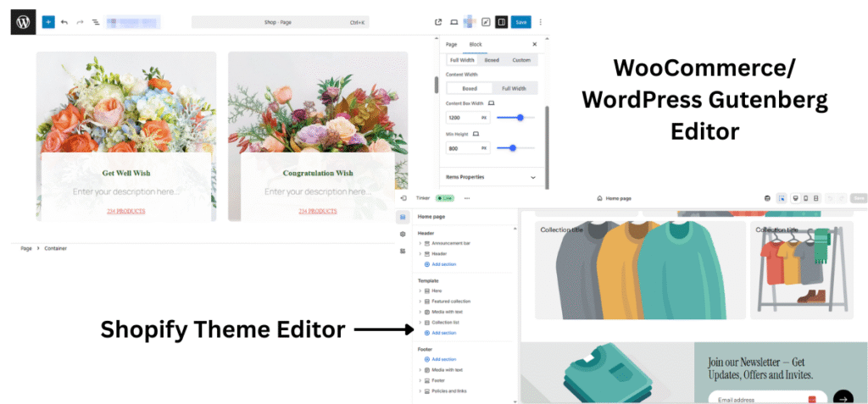Exit the Shopify theme editor

tap(403, 198)
